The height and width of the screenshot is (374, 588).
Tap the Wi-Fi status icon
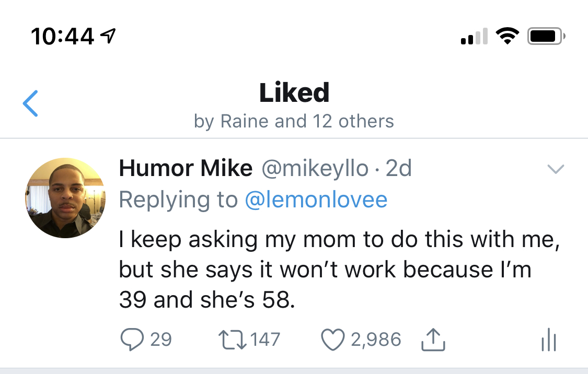pos(506,36)
